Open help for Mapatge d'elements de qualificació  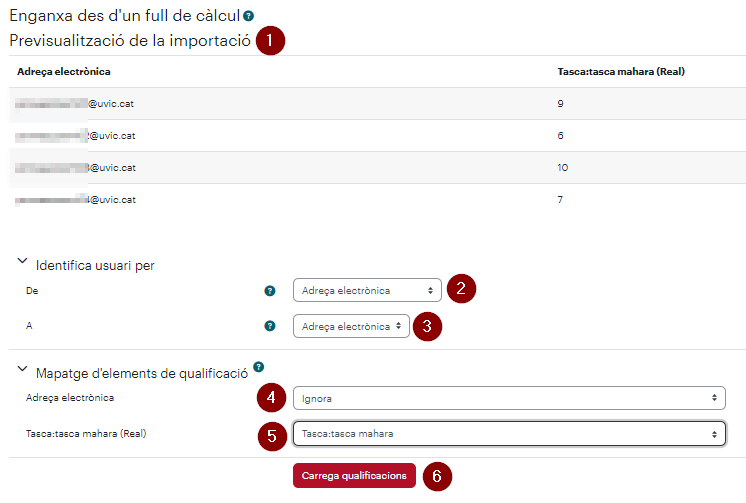click(258, 366)
